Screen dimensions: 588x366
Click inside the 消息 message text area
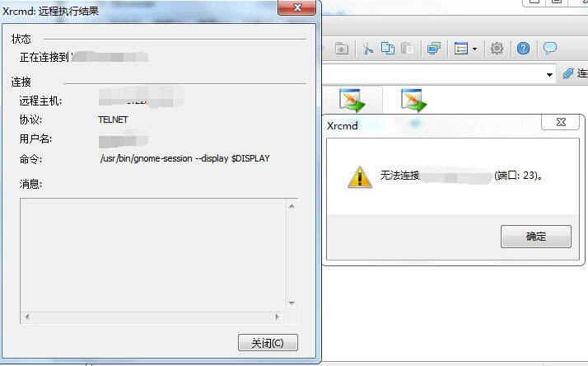(x=153, y=255)
